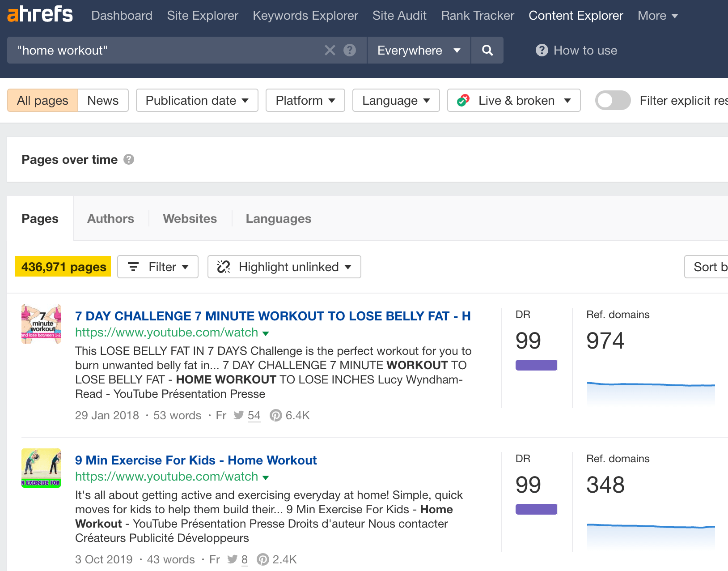
Task: Click the Ahrefs logo
Action: pyautogui.click(x=39, y=14)
